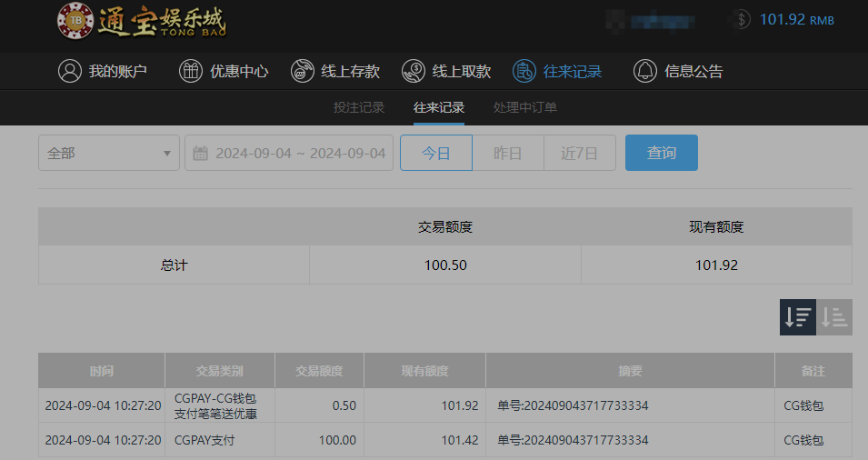This screenshot has height=460, width=868.
Task: Filter records by 昨日
Action: pyautogui.click(x=508, y=153)
